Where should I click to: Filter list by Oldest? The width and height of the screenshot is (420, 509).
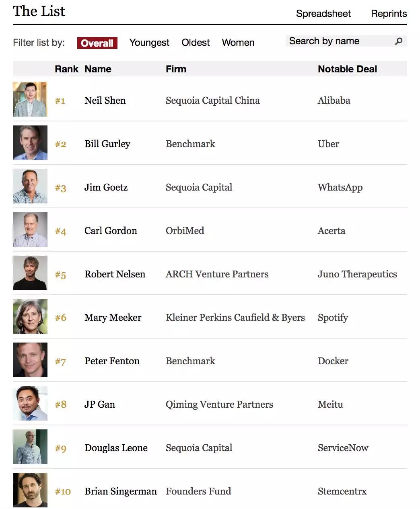[x=196, y=43]
